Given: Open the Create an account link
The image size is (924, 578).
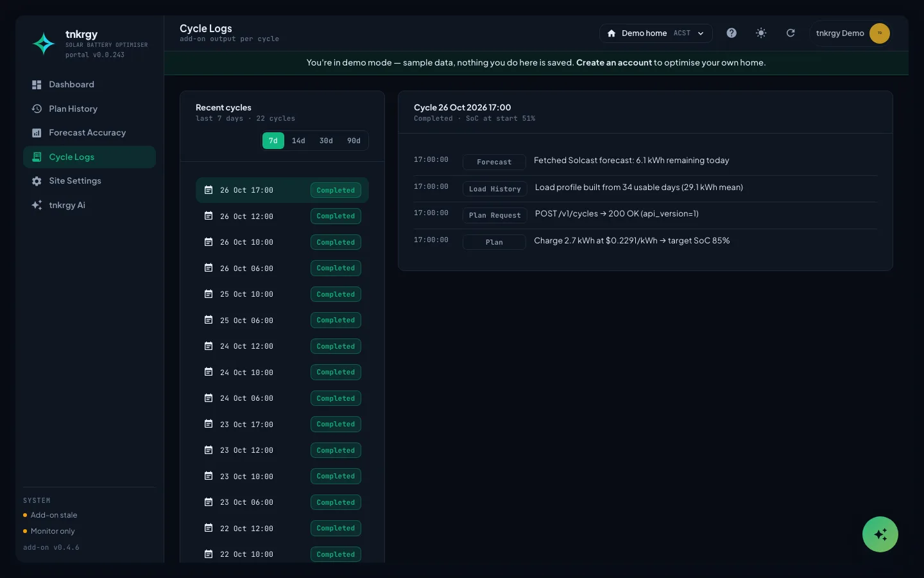Looking at the screenshot, I should pyautogui.click(x=614, y=63).
